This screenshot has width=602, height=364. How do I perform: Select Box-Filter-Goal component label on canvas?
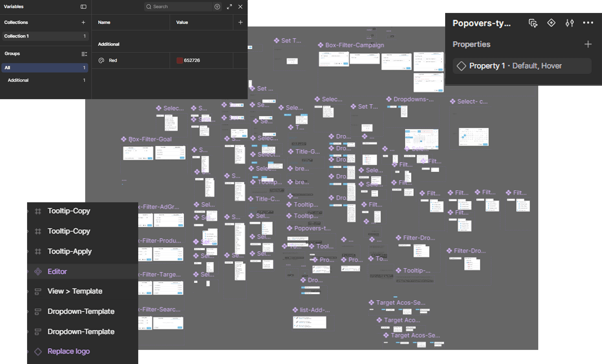[x=150, y=139]
